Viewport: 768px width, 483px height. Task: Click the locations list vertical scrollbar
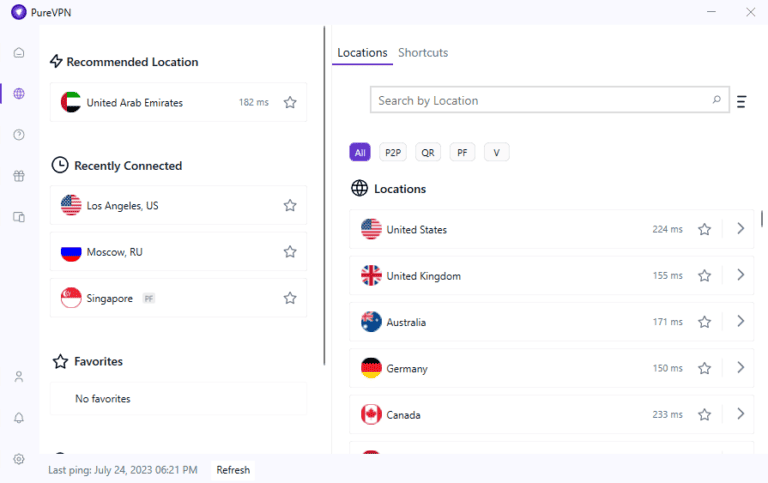pos(762,219)
